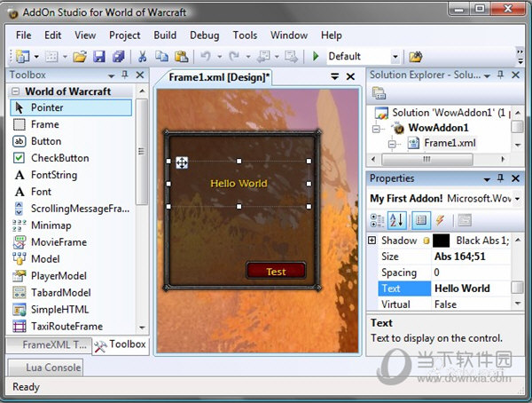Switch to the FrameXML T... tab
Screen dimensions: 532x403
(x=49, y=345)
